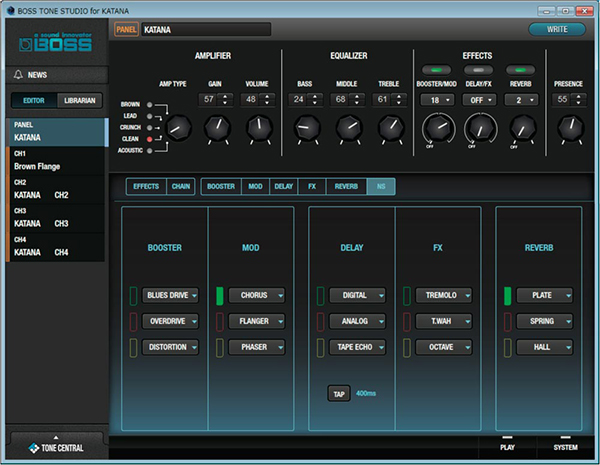This screenshot has width=600, height=465.
Task: Select the LEAD amp type indicator
Action: (x=150, y=116)
